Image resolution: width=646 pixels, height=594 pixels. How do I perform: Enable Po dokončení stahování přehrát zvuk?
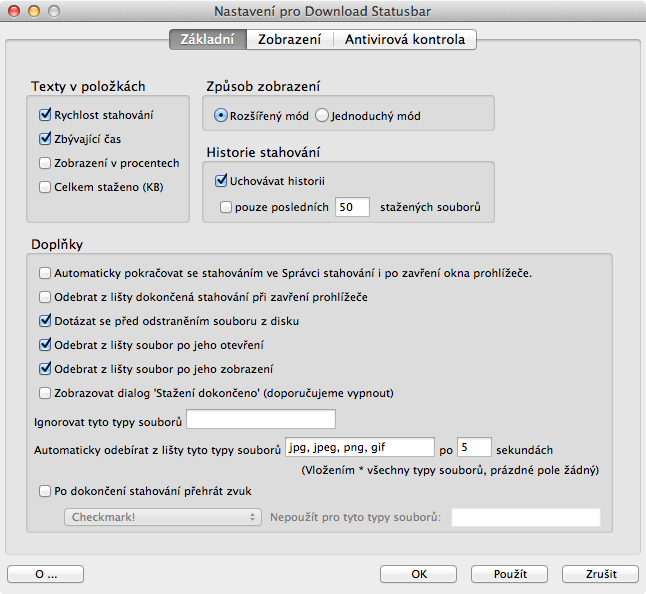[x=45, y=491]
